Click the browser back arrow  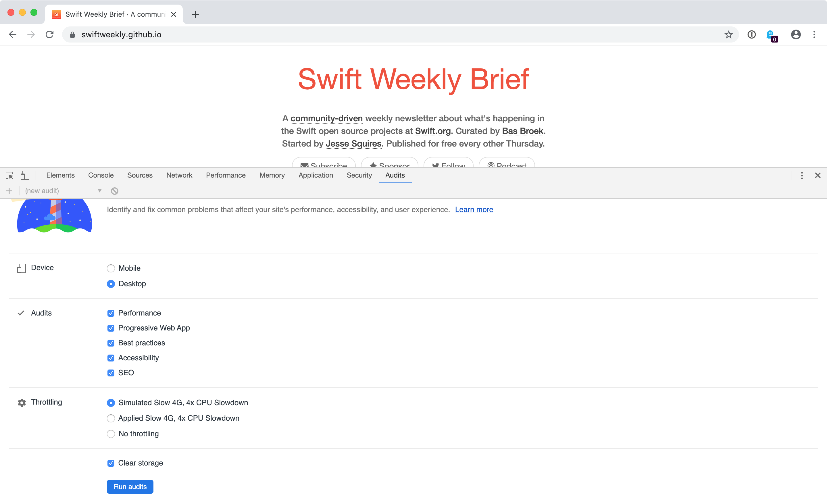pyautogui.click(x=13, y=34)
